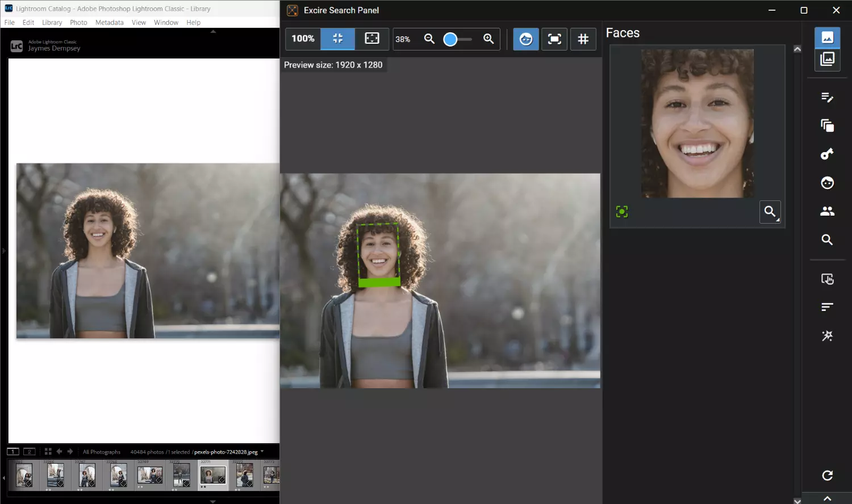This screenshot has height=504, width=852.
Task: Click the magic wand icon in the sidebar
Action: (827, 335)
